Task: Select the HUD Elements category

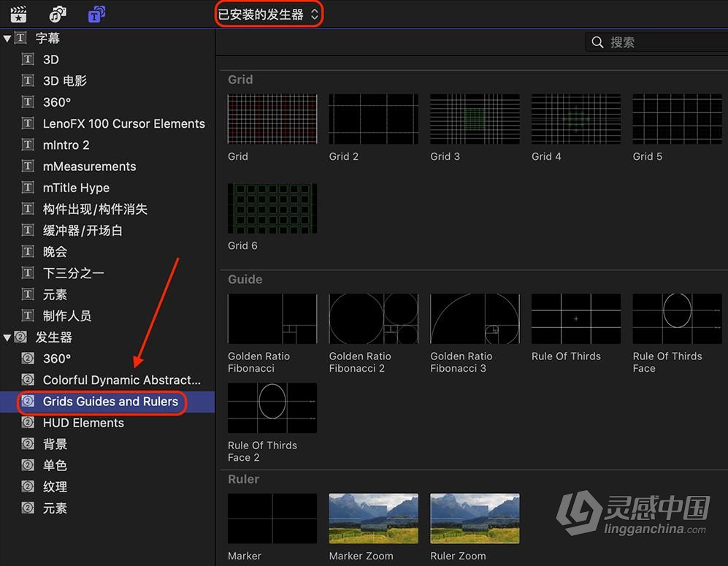Action: point(83,423)
